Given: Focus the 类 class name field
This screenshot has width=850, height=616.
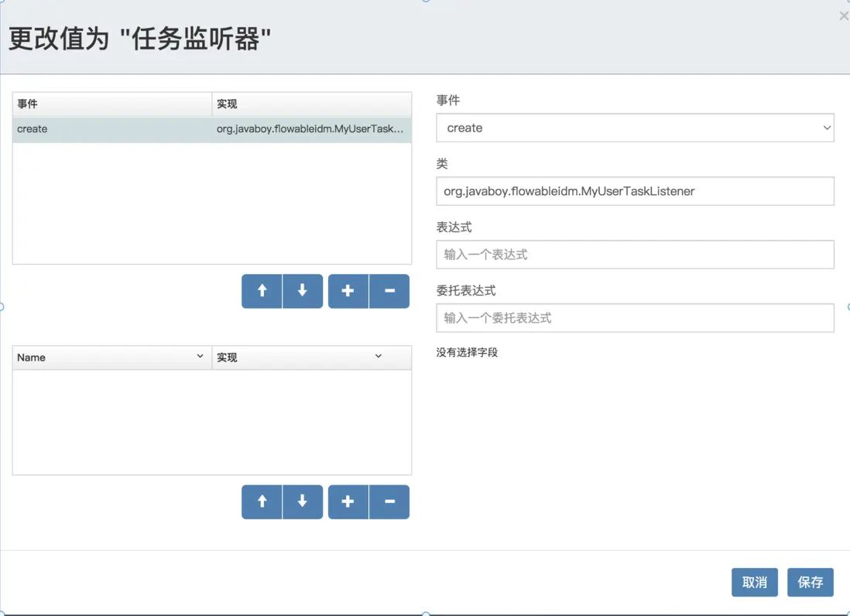Looking at the screenshot, I should click(635, 191).
